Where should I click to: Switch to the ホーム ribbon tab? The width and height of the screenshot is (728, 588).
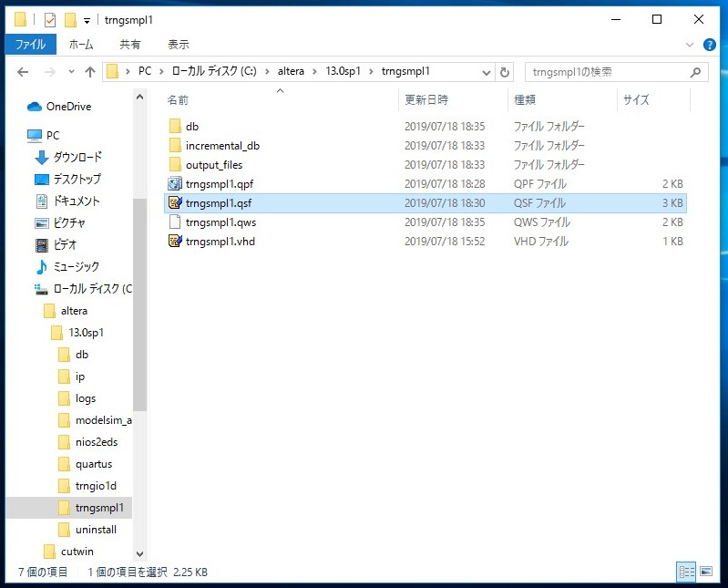tap(81, 45)
